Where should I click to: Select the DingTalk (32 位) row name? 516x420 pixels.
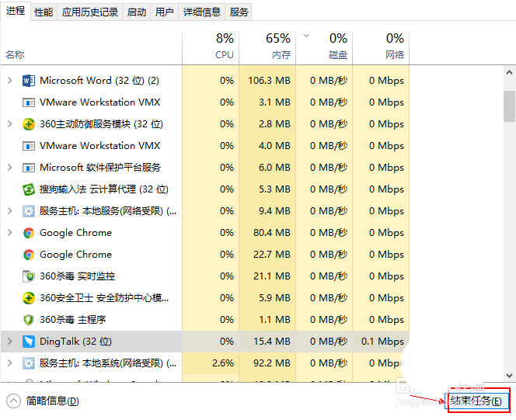[x=75, y=342]
